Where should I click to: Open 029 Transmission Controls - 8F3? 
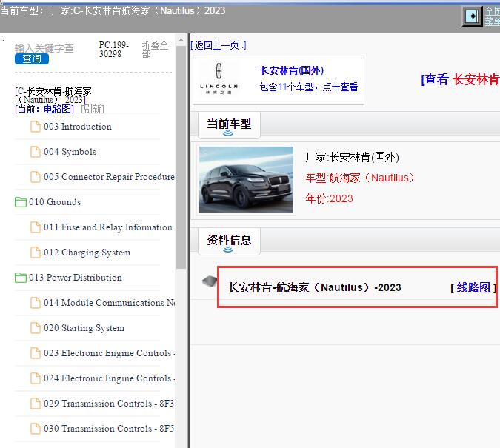click(109, 404)
